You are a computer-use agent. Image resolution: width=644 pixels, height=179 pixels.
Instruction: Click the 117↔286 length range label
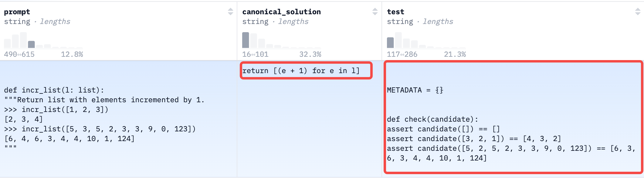point(402,54)
